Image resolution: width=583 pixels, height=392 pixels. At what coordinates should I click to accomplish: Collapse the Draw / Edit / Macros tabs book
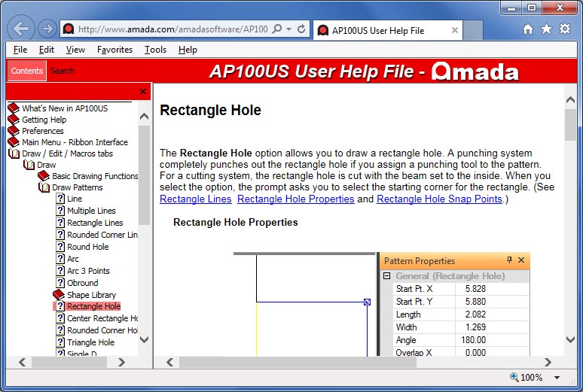14,153
